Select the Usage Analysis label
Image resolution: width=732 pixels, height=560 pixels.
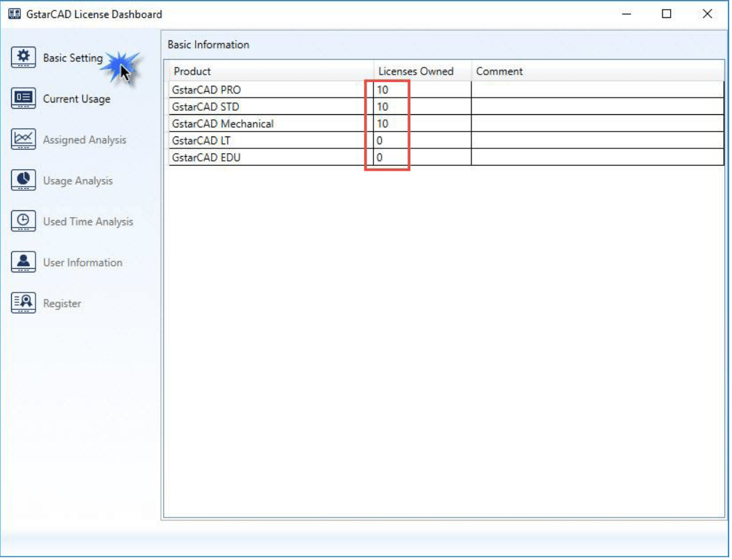tap(78, 181)
